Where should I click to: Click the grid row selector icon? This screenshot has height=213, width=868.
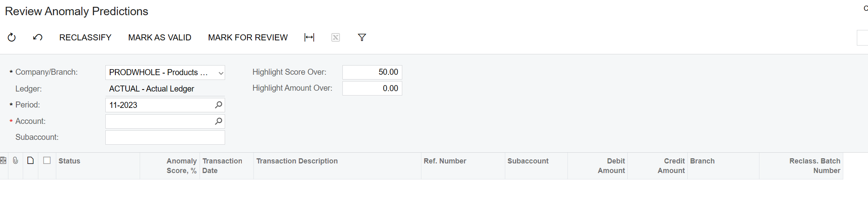click(3, 161)
